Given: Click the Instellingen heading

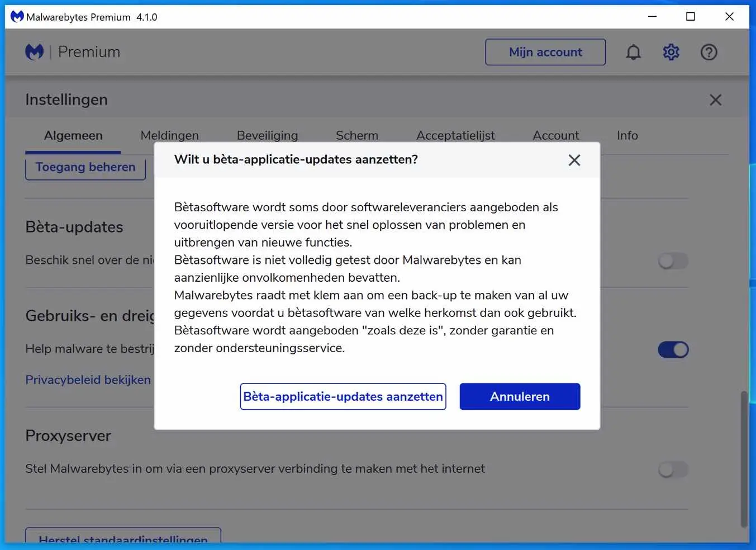Looking at the screenshot, I should (66, 99).
